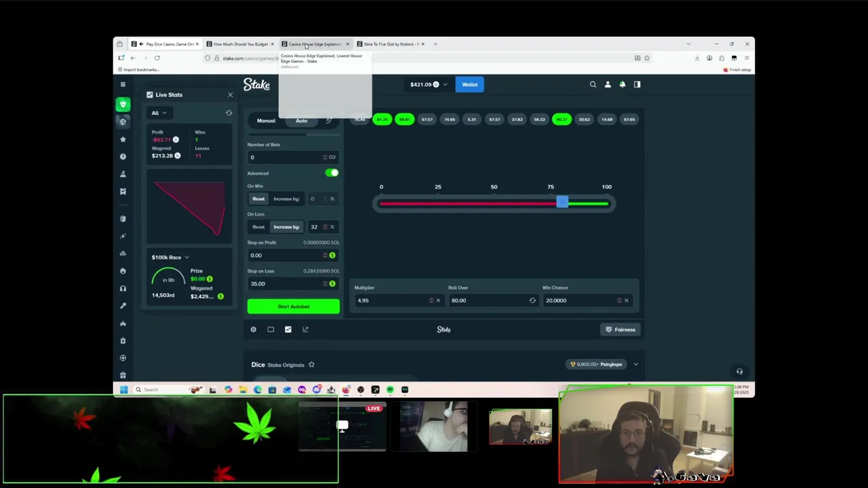Click the Win Chance input field

pos(580,300)
